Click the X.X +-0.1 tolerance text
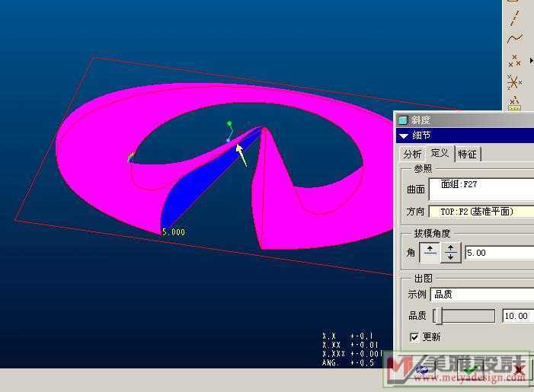Screen dimensions: 534x392 (347, 336)
